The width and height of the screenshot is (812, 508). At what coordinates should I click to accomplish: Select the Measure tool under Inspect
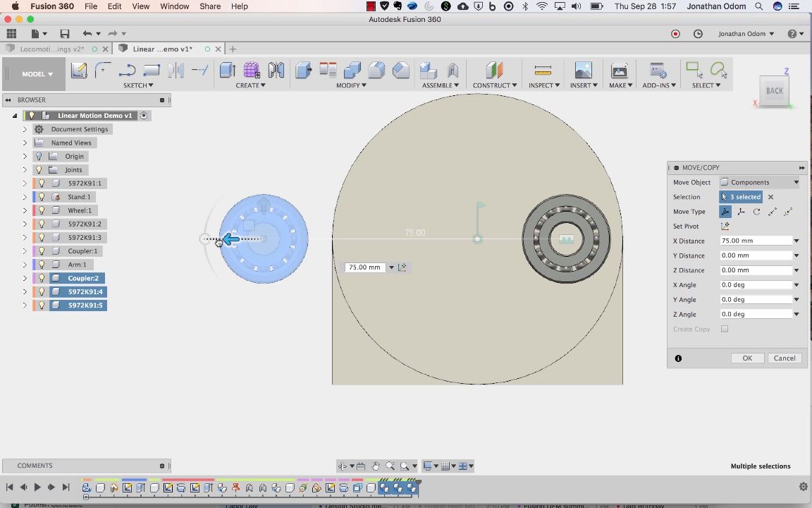[542, 70]
